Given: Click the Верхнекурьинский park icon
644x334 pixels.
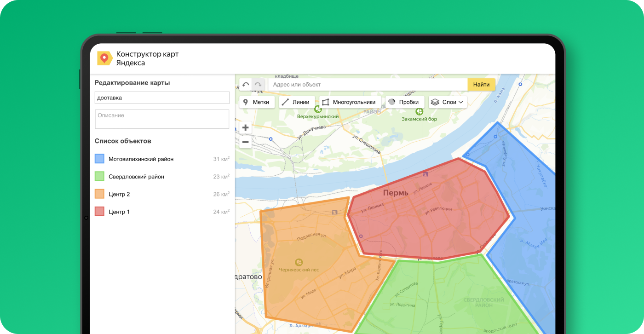Looking at the screenshot, I should point(317,109).
